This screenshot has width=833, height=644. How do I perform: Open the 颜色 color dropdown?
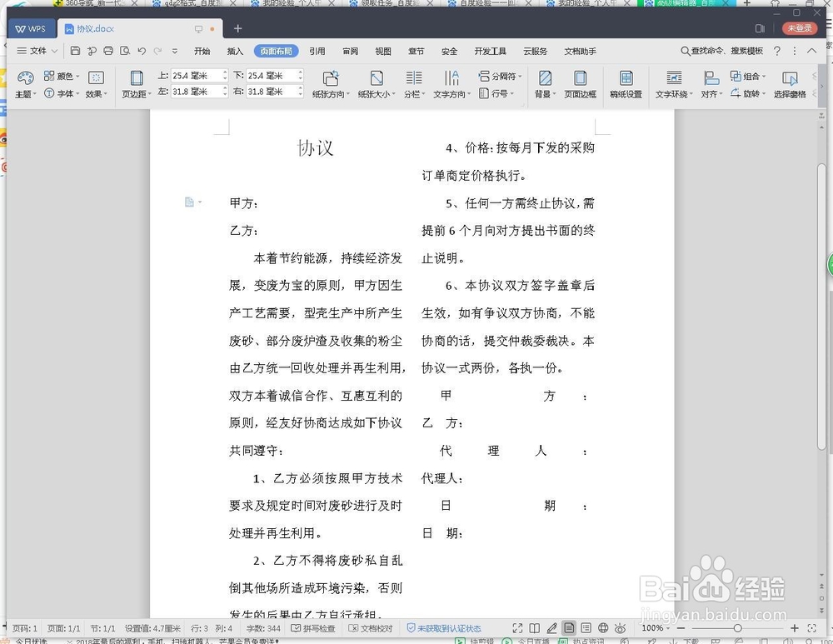click(62, 76)
